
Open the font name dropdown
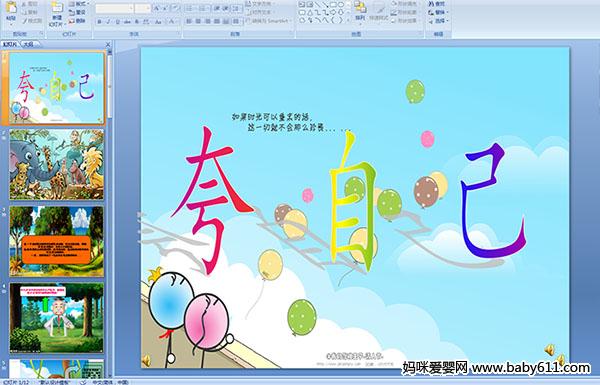click(x=115, y=8)
